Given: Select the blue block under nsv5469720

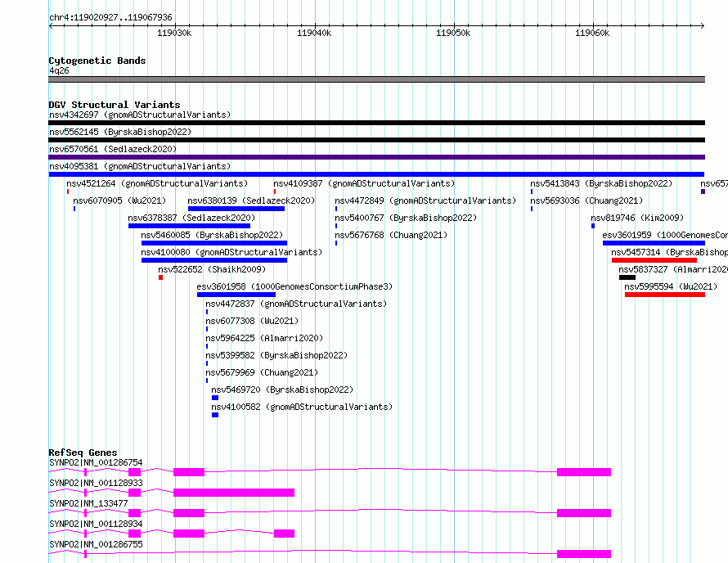Looking at the screenshot, I should tap(215, 398).
